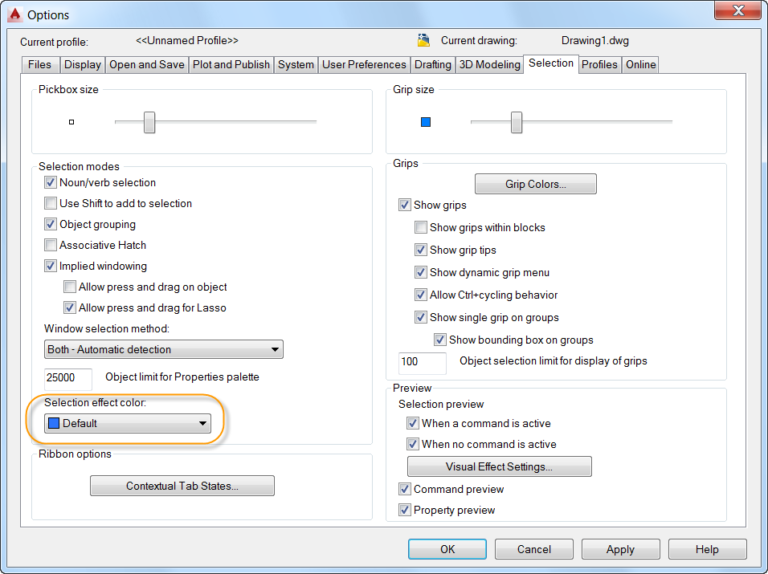
Task: Disable Show grip tips checkbox
Action: coord(421,250)
